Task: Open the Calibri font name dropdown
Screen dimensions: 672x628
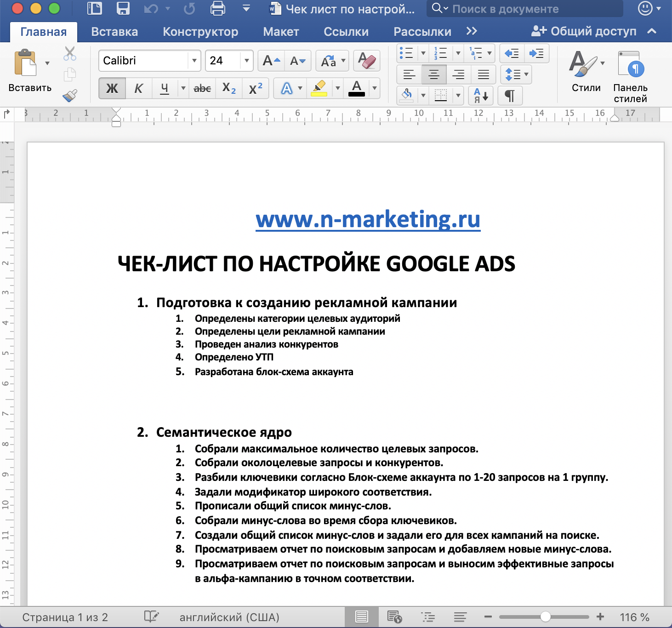Action: [x=194, y=61]
